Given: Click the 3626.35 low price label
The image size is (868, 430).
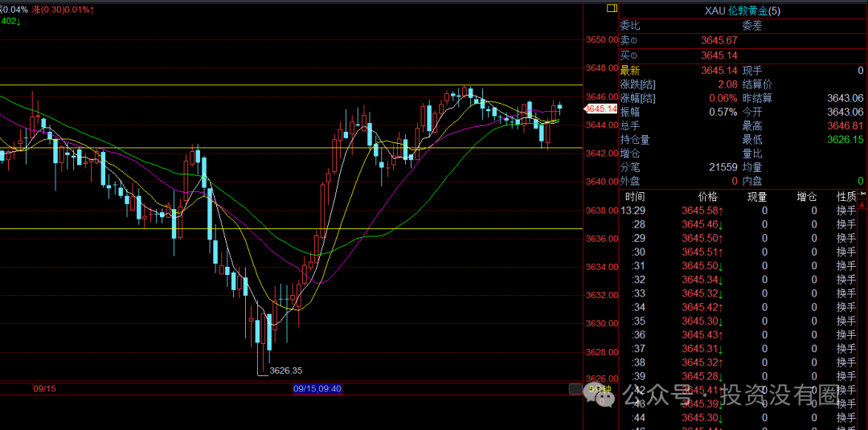Looking at the screenshot, I should 285,371.
